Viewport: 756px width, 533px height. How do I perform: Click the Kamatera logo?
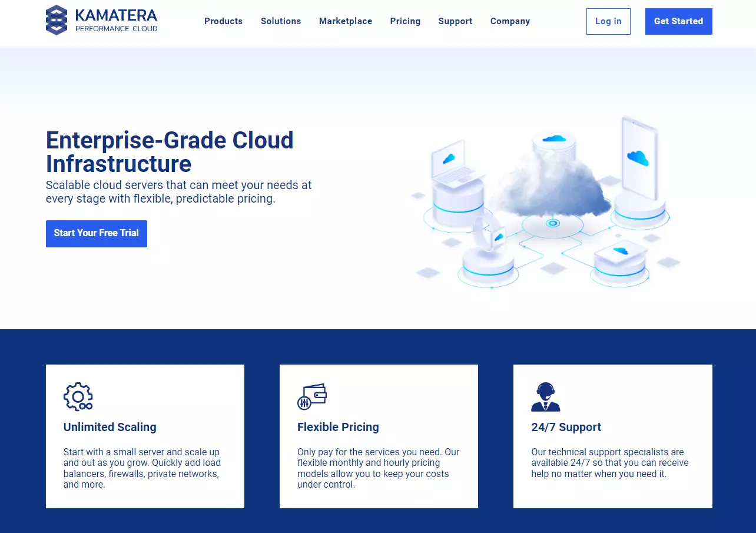coord(101,19)
